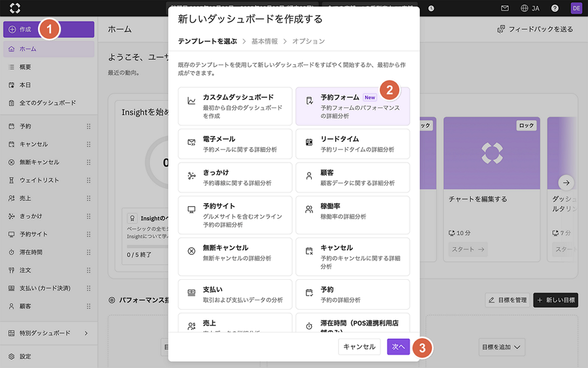
Task: Open 設定 settings in the sidebar
Action: (49, 356)
